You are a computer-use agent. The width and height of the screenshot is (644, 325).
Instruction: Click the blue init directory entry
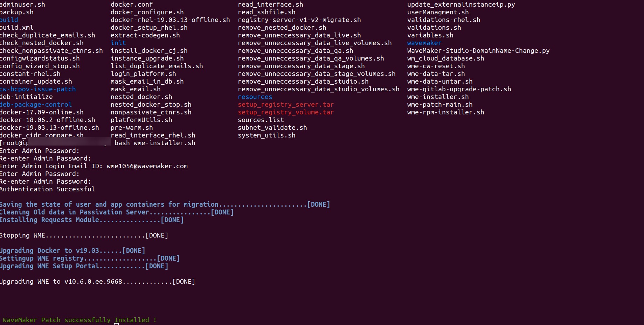point(118,43)
